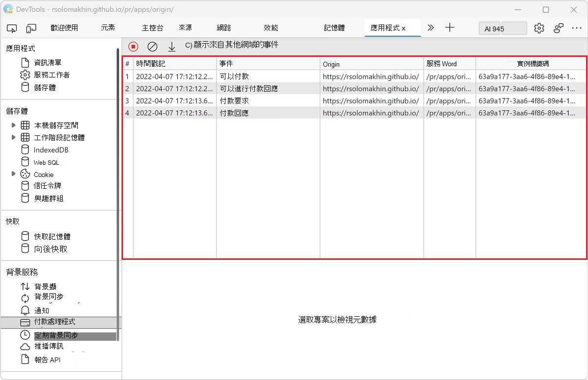Open the feedback icon beside settings
The image size is (588, 380).
[x=558, y=28]
